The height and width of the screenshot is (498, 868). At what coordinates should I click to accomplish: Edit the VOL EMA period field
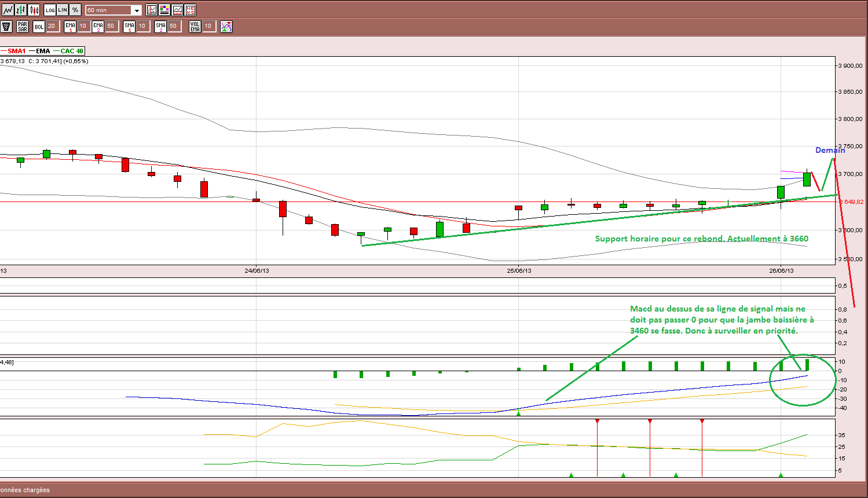pyautogui.click(x=210, y=26)
